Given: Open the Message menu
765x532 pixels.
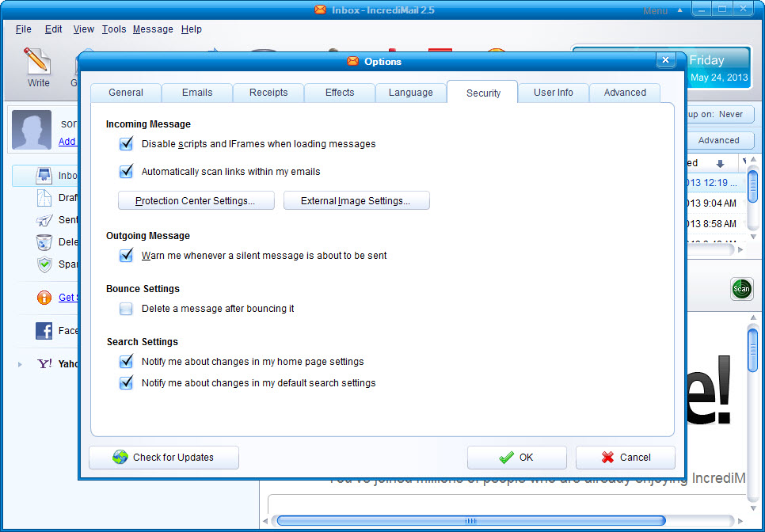Looking at the screenshot, I should click(x=153, y=29).
